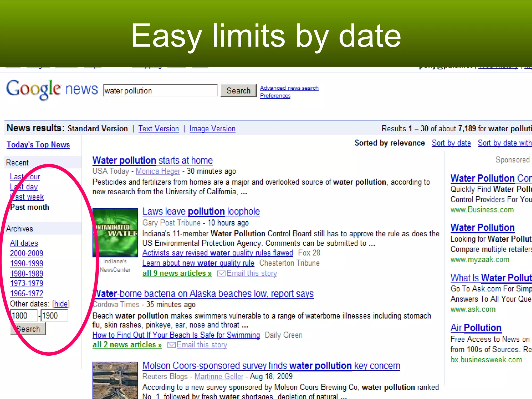Click the Google news logo
The height and width of the screenshot is (399, 532).
click(52, 90)
